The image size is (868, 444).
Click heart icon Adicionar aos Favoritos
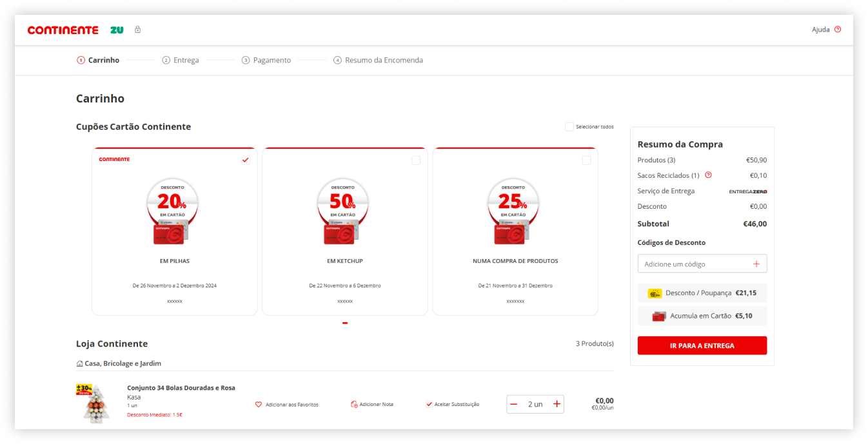[x=259, y=405]
